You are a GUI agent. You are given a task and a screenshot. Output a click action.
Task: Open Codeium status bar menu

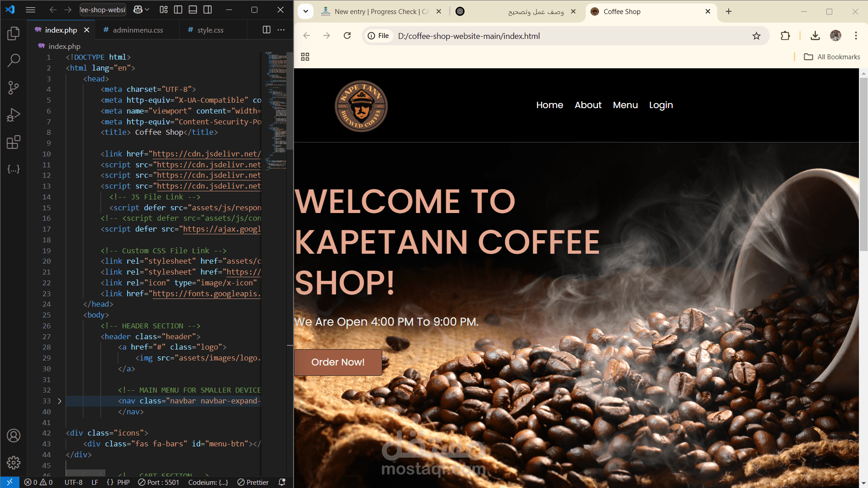208,482
